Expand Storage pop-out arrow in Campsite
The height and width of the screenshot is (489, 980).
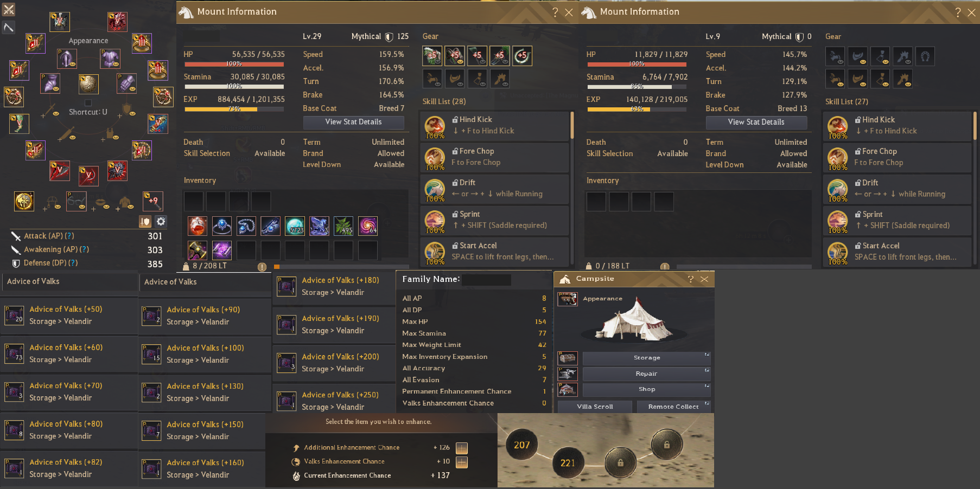[x=707, y=355]
